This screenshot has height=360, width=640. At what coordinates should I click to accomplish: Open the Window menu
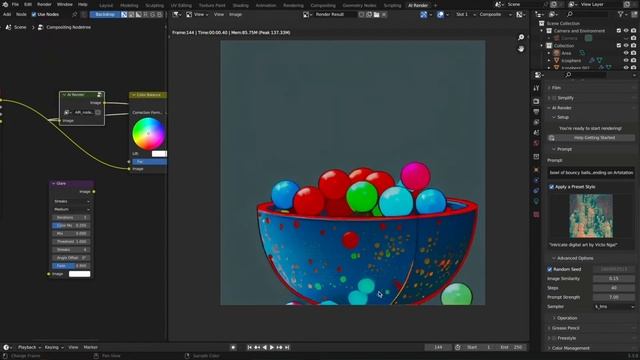(x=64, y=4)
